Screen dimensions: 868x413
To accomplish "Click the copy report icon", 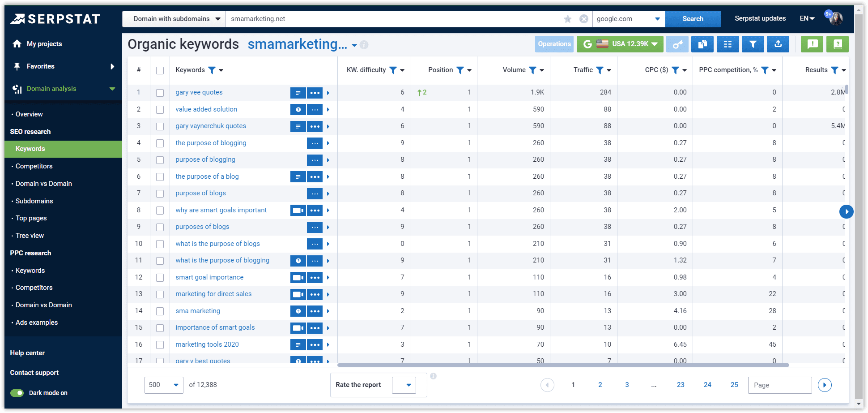I will click(x=702, y=44).
